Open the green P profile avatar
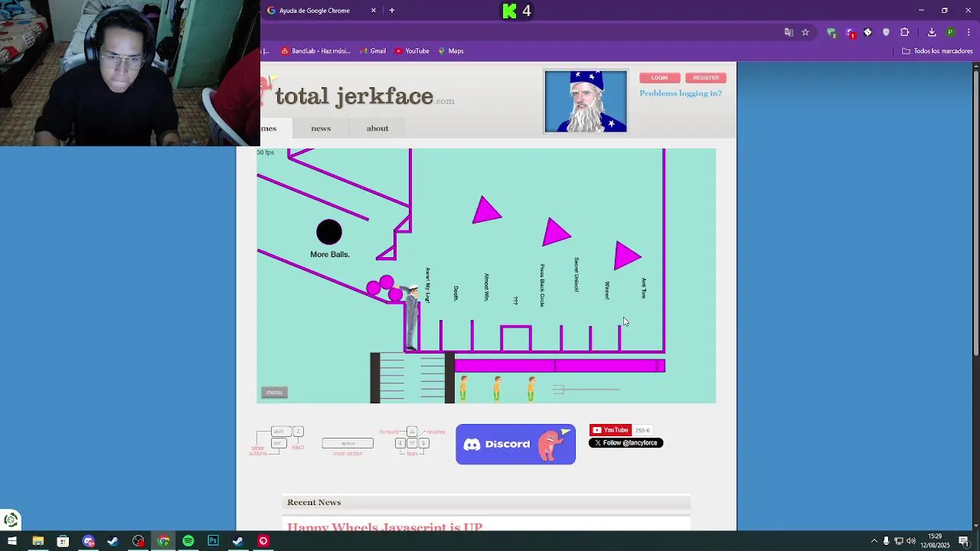Screen dimensions: 980x551 tap(950, 32)
